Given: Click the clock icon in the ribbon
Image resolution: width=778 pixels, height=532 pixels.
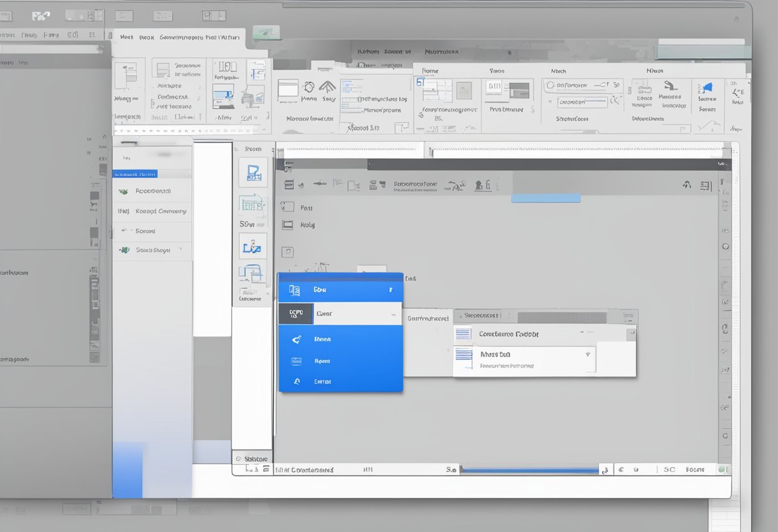Looking at the screenshot, I should point(308,86).
